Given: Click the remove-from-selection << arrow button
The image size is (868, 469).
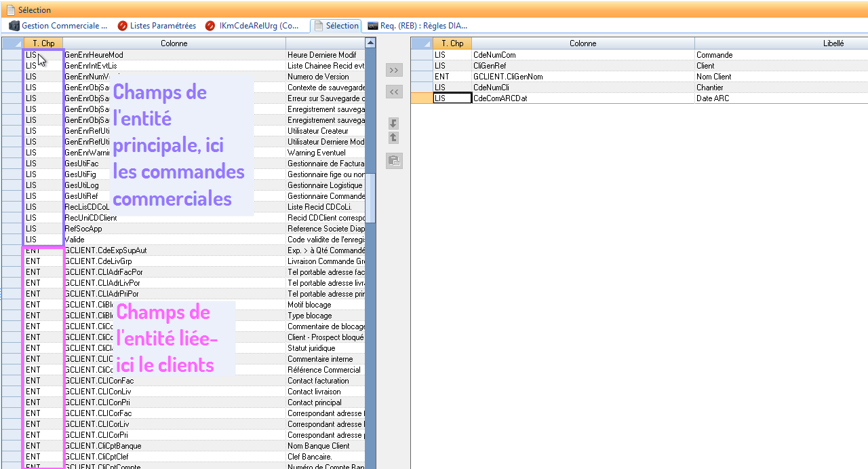Looking at the screenshot, I should 394,92.
